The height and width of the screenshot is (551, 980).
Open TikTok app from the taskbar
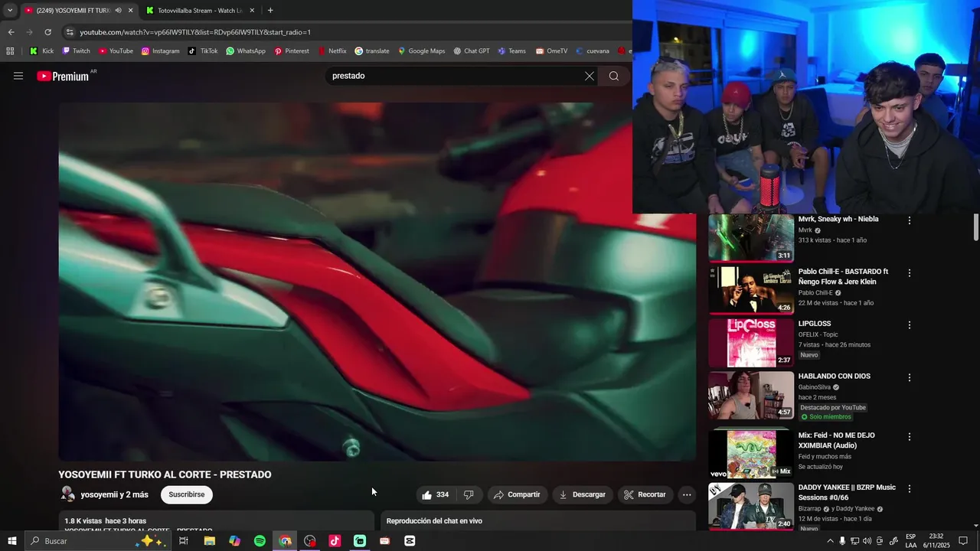tap(335, 541)
